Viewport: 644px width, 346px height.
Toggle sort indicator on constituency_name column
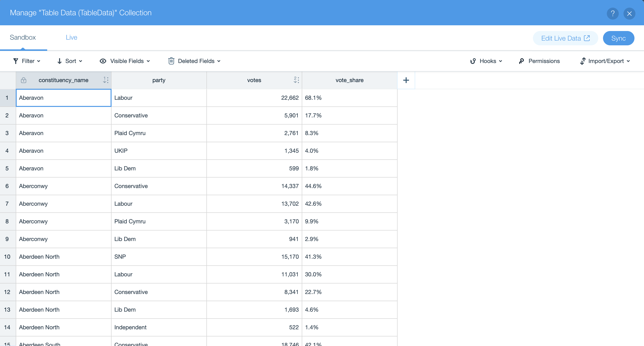click(x=106, y=80)
